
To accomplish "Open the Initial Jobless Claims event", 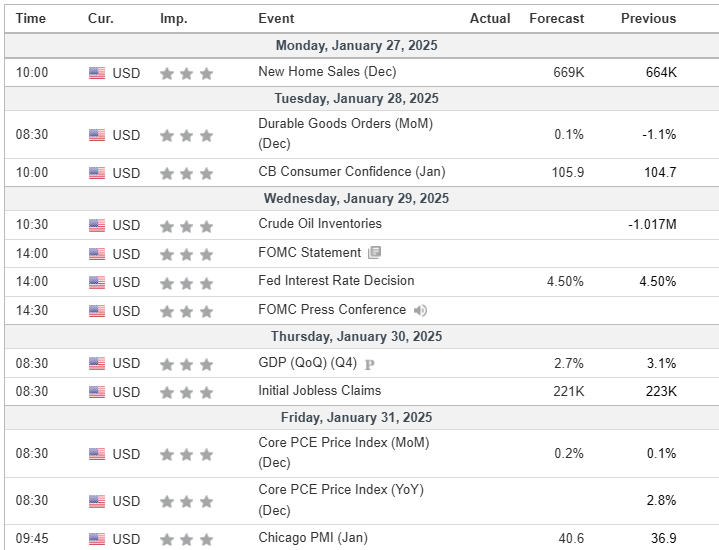I will click(x=319, y=391).
